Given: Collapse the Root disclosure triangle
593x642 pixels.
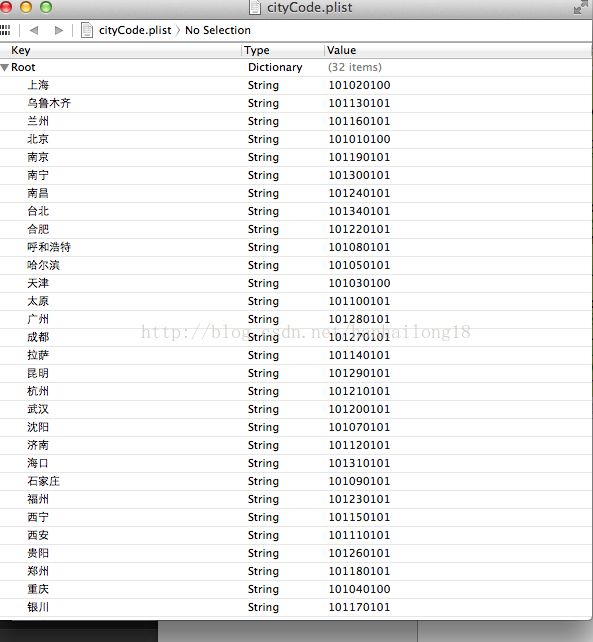Looking at the screenshot, I should coord(5,68).
